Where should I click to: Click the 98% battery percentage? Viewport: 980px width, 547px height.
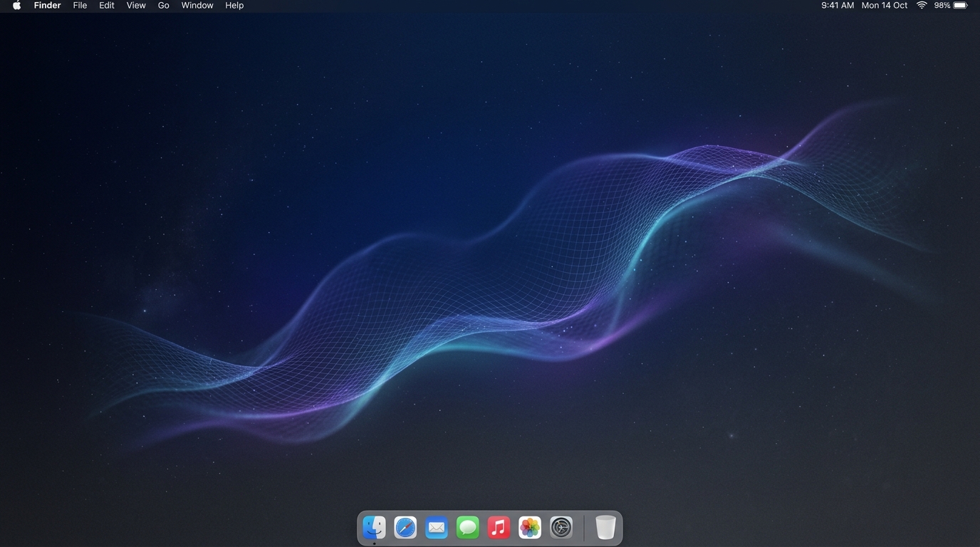point(942,5)
